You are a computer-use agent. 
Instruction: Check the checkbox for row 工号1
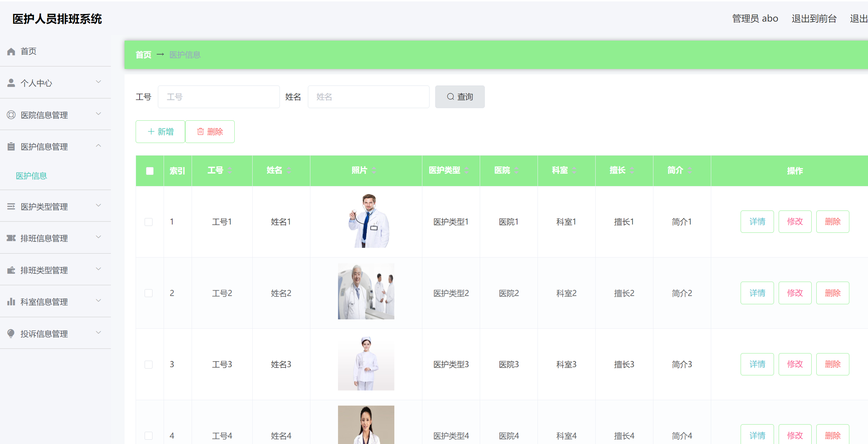point(149,222)
